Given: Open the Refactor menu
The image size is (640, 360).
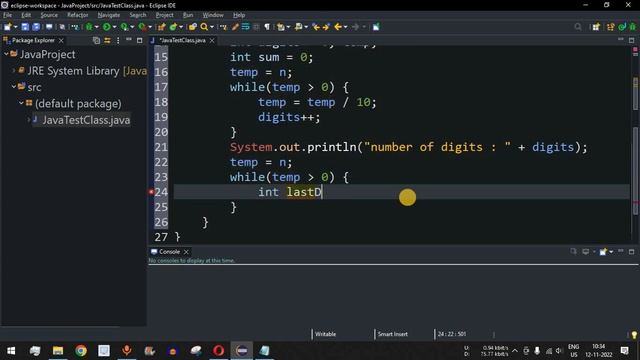Looking at the screenshot, I should coord(78,15).
